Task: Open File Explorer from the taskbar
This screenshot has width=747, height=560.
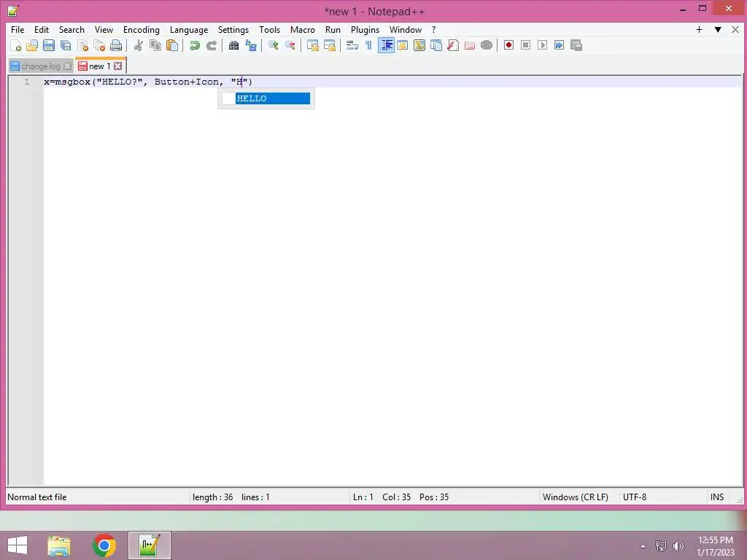Action: [x=59, y=545]
